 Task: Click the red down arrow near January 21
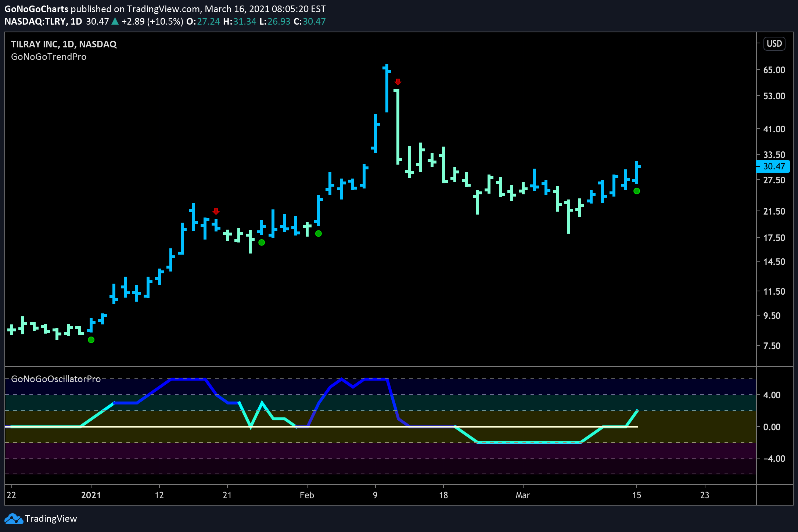tap(216, 211)
